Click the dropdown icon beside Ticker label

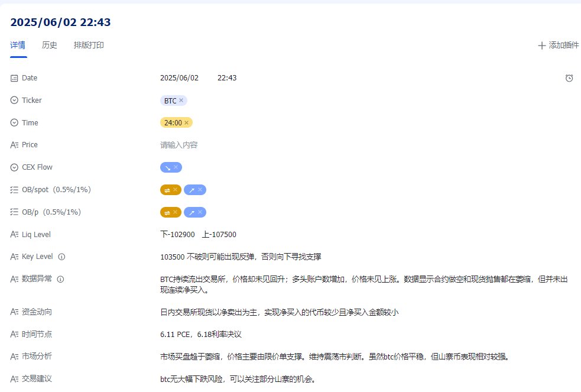[14, 101]
